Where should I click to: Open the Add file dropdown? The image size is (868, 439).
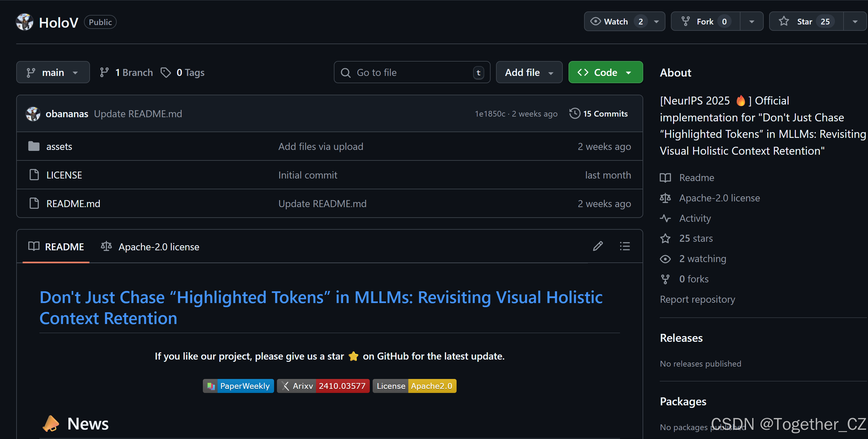coord(529,72)
